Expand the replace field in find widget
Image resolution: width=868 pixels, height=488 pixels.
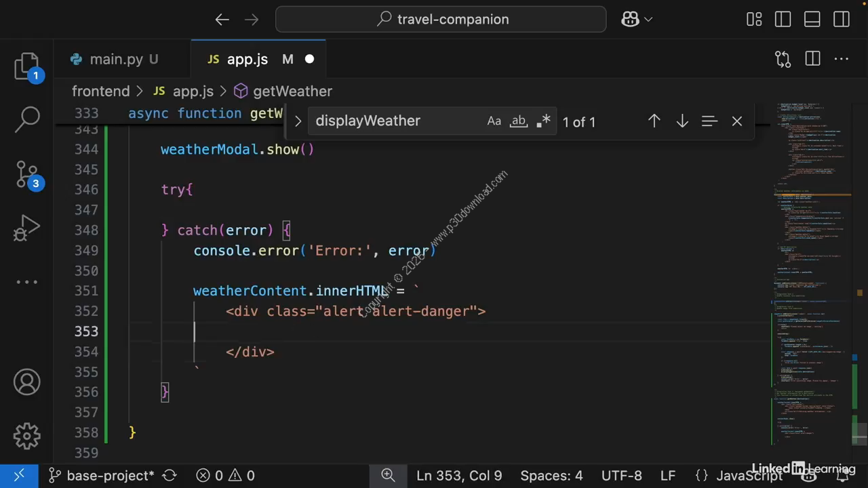(297, 122)
